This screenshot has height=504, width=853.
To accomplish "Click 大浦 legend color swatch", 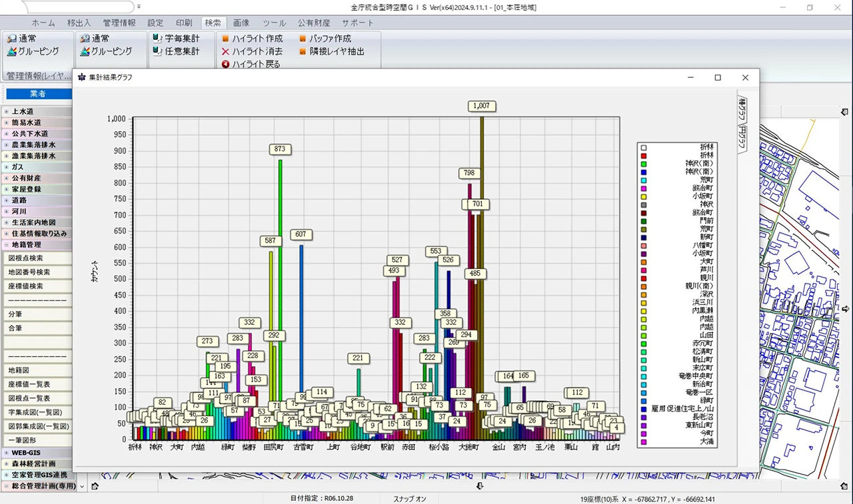I will click(x=643, y=441).
